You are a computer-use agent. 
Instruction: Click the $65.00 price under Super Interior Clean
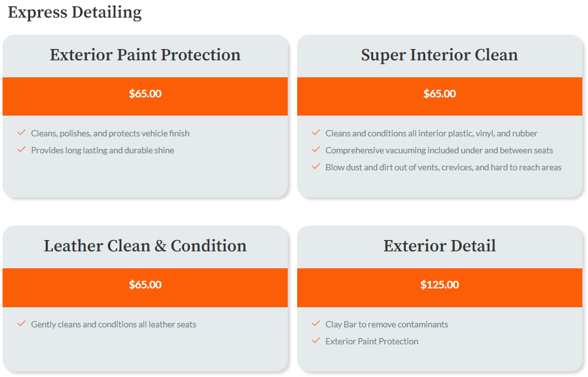pos(439,94)
